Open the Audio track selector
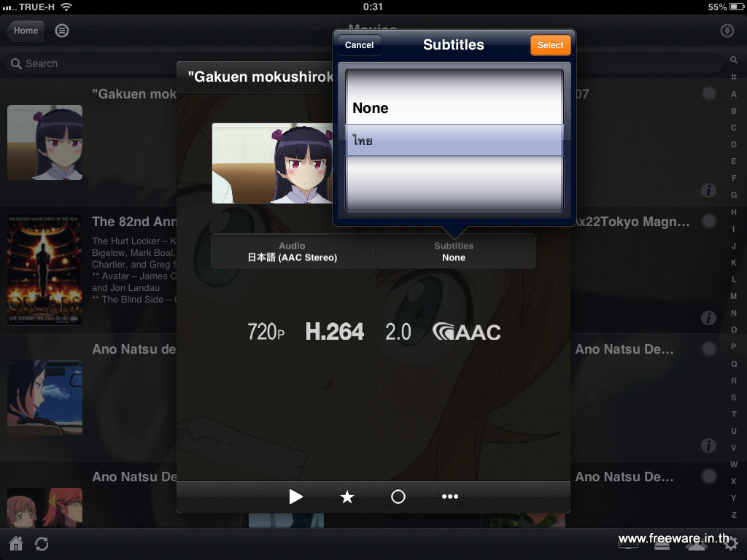Viewport: 747px width, 560px height. 293,252
